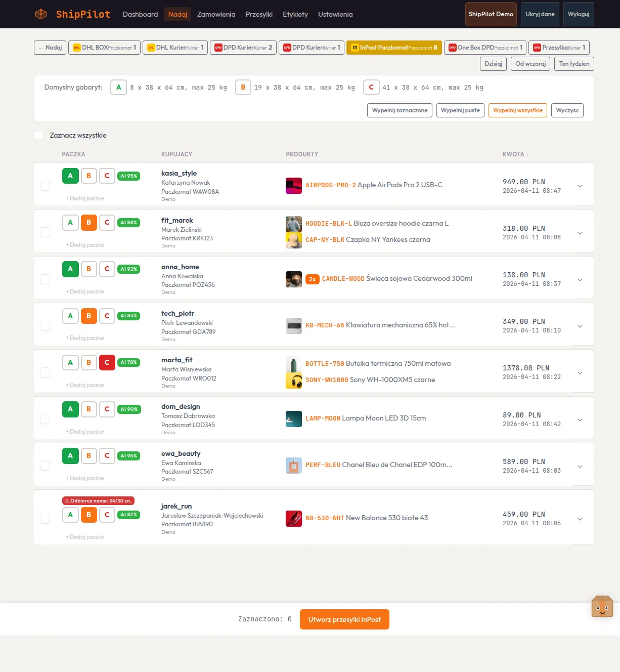Filter orders by Dzisiaj
This screenshot has height=672, width=620.
click(x=493, y=64)
